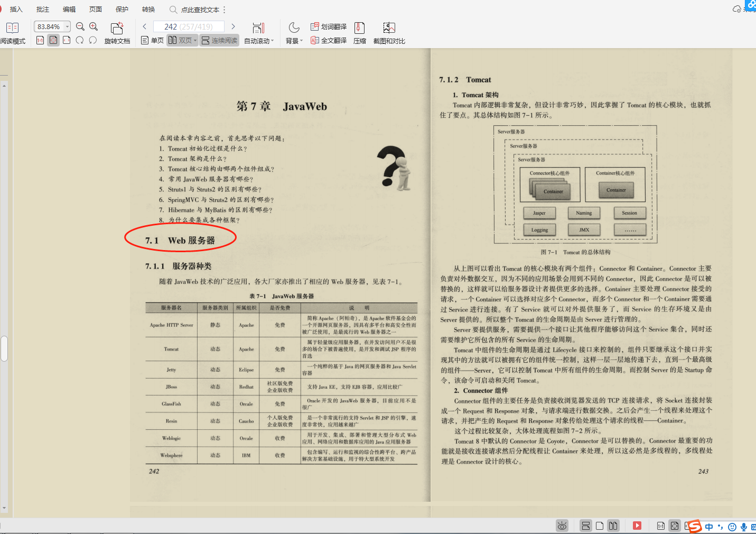This screenshot has height=534, width=756.
Task: Enable 划词翻译 word translation
Action: pyautogui.click(x=328, y=26)
